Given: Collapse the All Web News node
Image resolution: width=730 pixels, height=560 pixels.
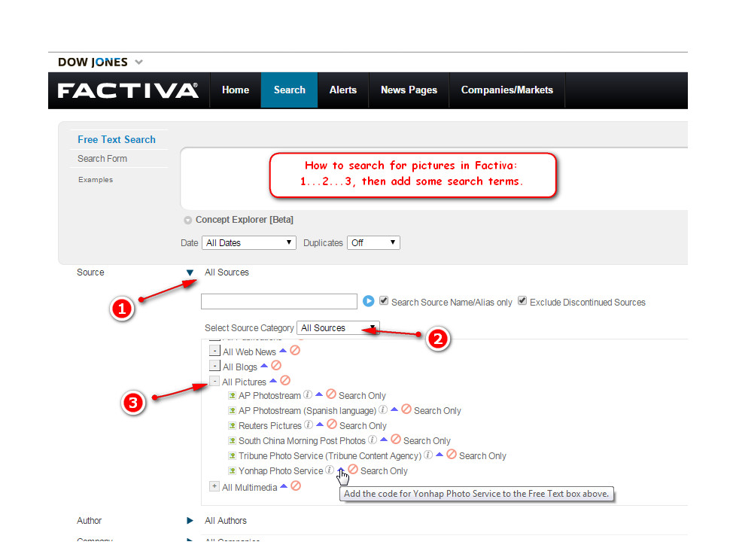Looking at the screenshot, I should 214,351.
